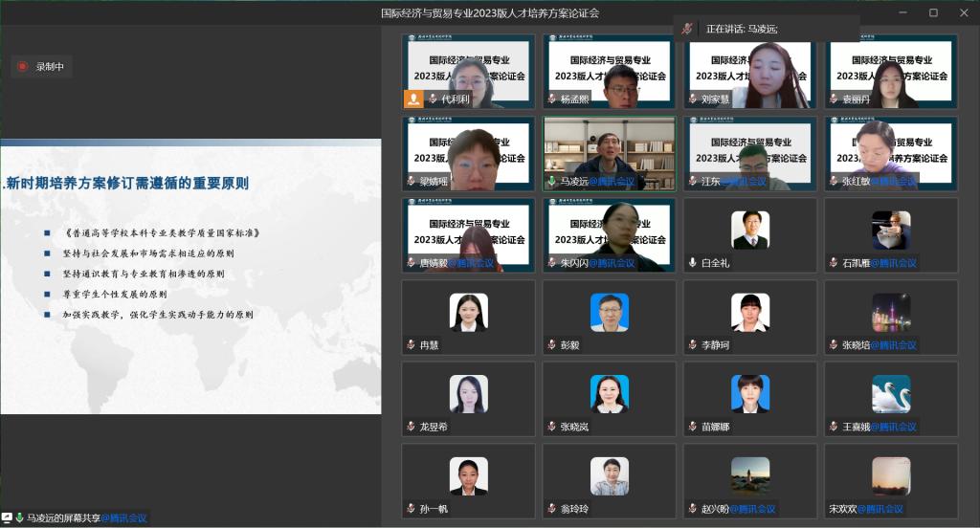The image size is (980, 528).
Task: Click the muted microphone icon beside 彭毅
Action: [551, 345]
